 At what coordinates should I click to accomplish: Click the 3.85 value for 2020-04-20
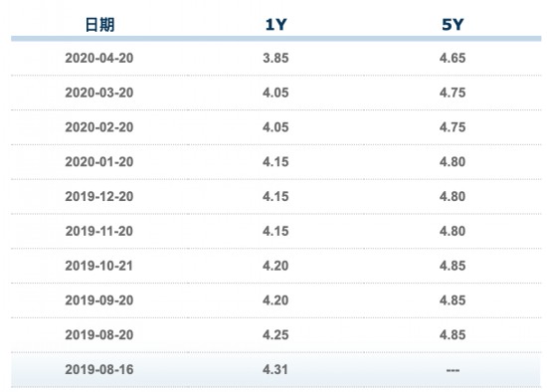(x=275, y=58)
